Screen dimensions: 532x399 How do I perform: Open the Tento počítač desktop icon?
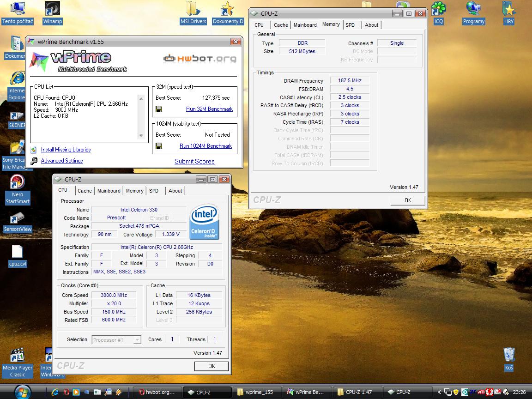tap(18, 13)
